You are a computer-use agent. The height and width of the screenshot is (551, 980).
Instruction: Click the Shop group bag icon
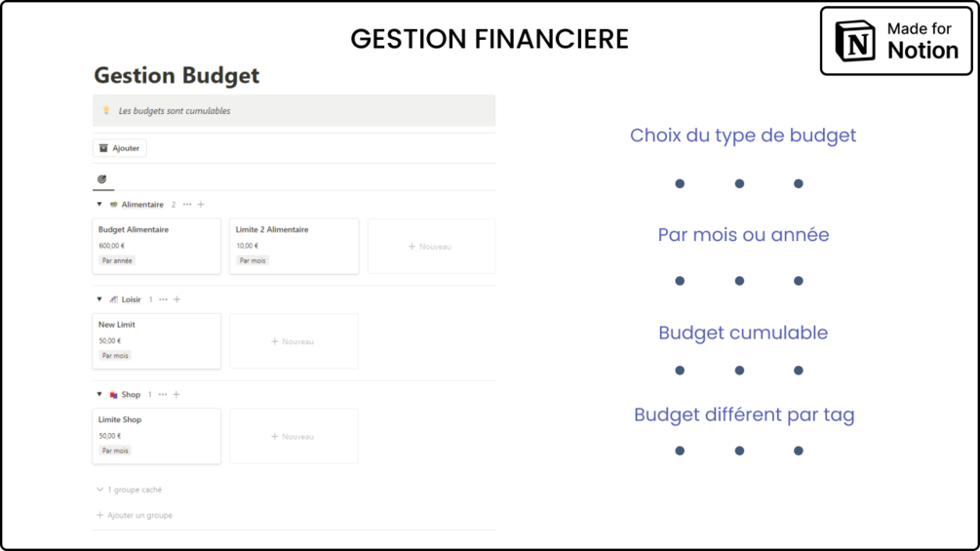click(114, 395)
